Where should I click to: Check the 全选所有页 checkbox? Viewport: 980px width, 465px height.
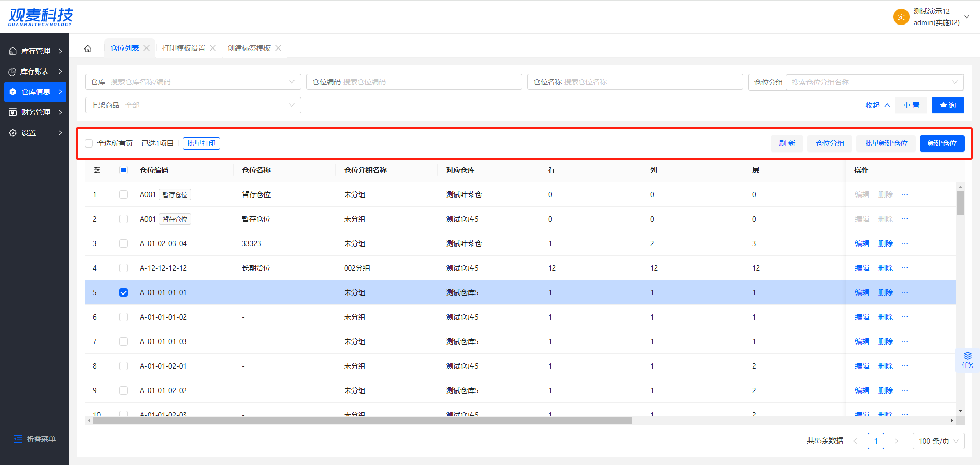[89, 143]
